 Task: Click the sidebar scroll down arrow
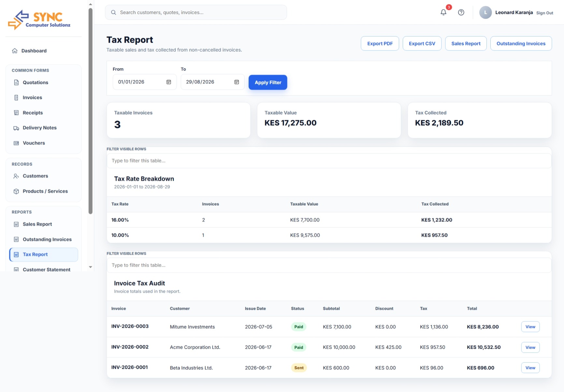pos(91,267)
